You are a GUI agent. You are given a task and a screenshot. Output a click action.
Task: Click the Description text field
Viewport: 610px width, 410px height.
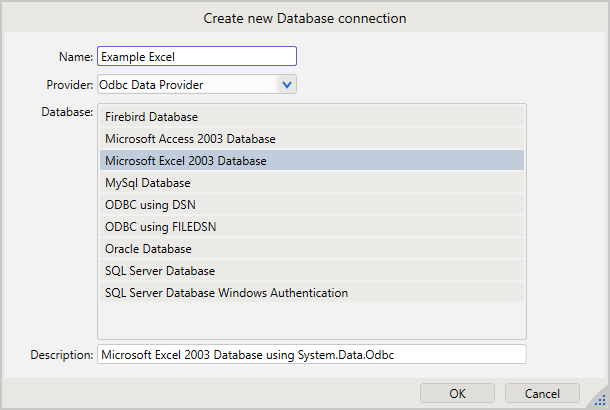click(x=310, y=354)
